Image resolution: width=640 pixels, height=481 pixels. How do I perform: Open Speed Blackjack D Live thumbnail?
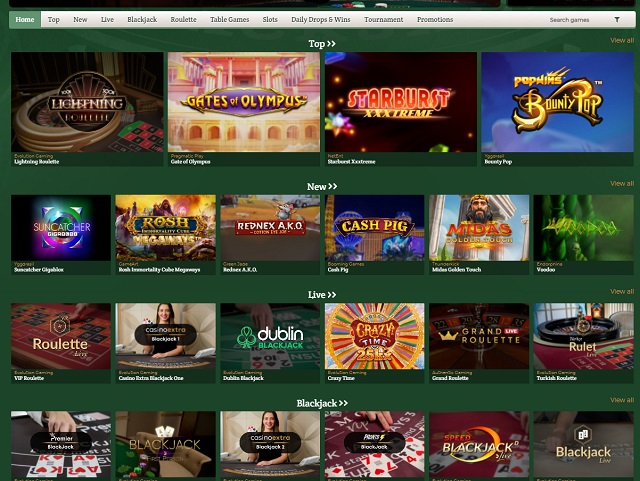click(x=479, y=444)
